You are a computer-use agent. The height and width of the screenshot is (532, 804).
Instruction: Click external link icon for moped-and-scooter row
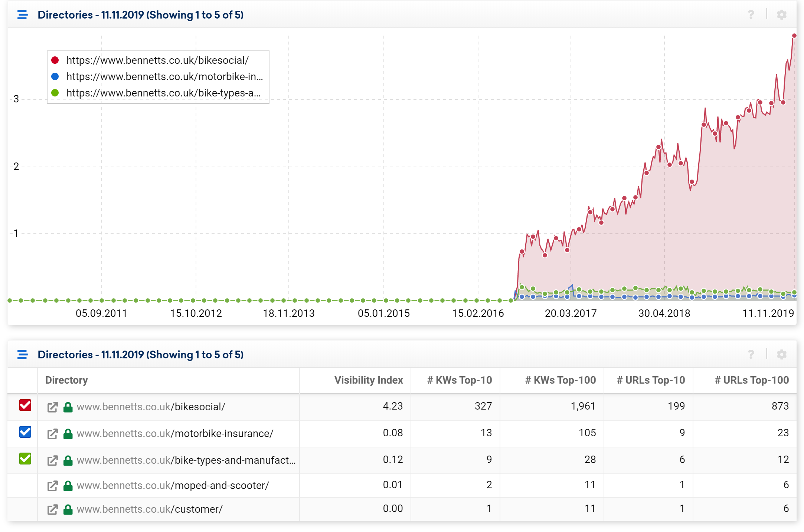point(52,486)
